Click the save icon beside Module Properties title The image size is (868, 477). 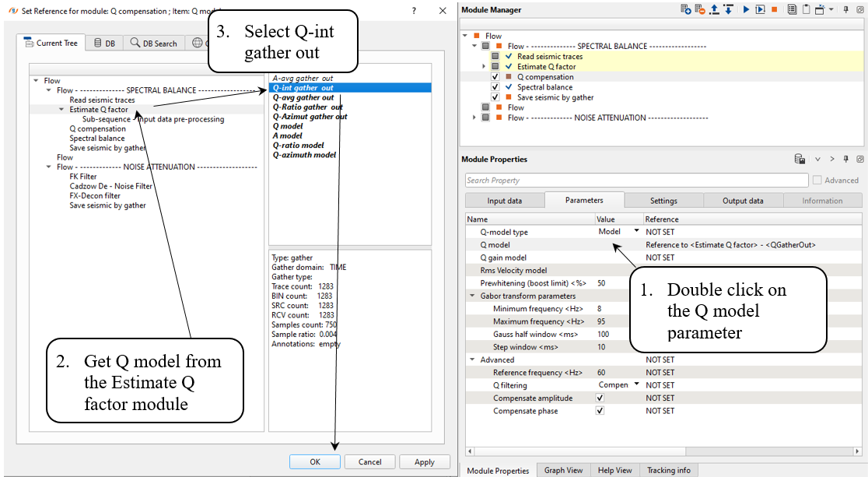pos(800,159)
